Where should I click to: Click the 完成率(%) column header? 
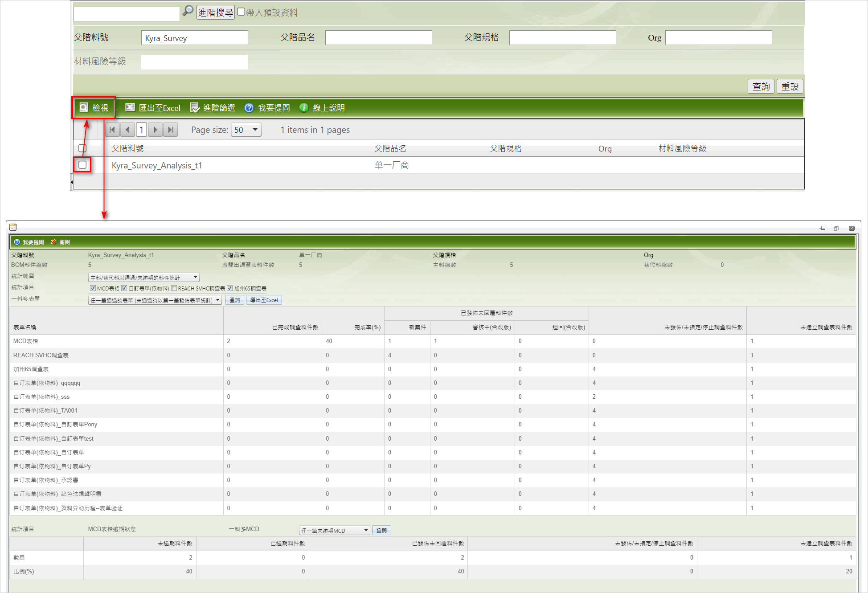[x=367, y=327]
